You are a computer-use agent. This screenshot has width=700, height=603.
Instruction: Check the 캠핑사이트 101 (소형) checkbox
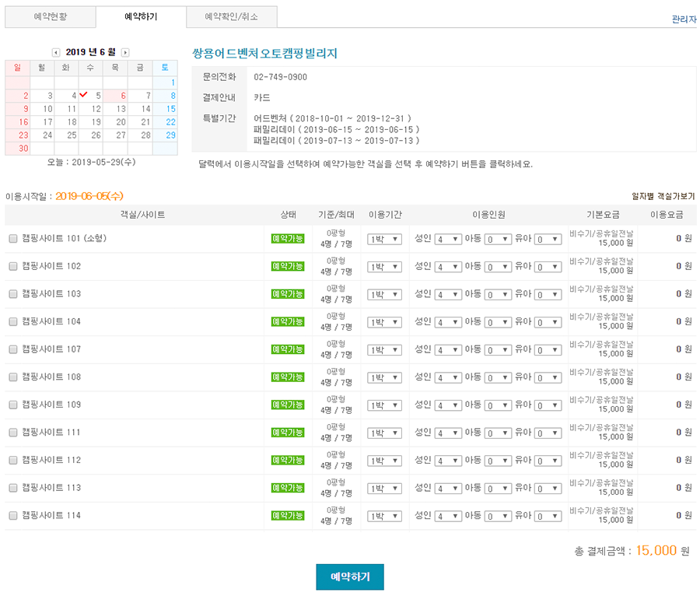click(13, 239)
